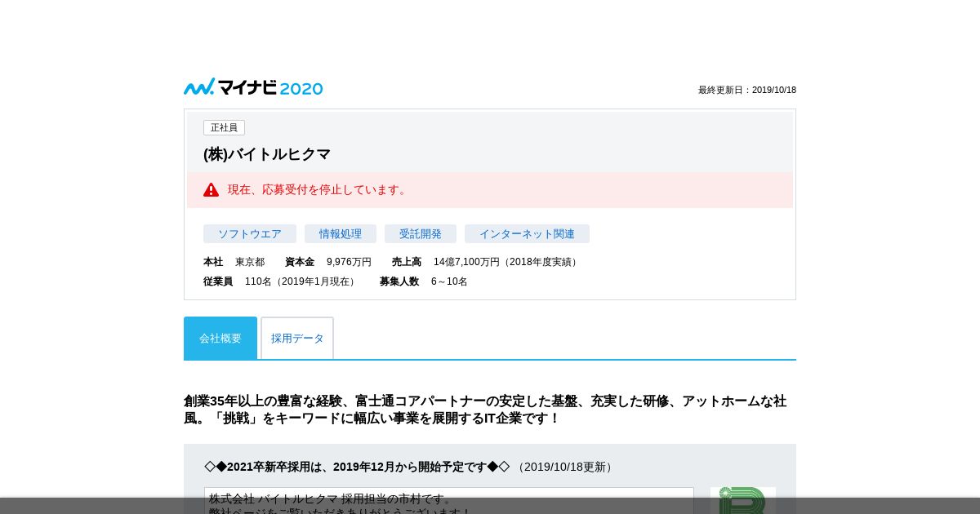Select the 受託開発 industry tag
980x514 pixels.
pos(421,234)
